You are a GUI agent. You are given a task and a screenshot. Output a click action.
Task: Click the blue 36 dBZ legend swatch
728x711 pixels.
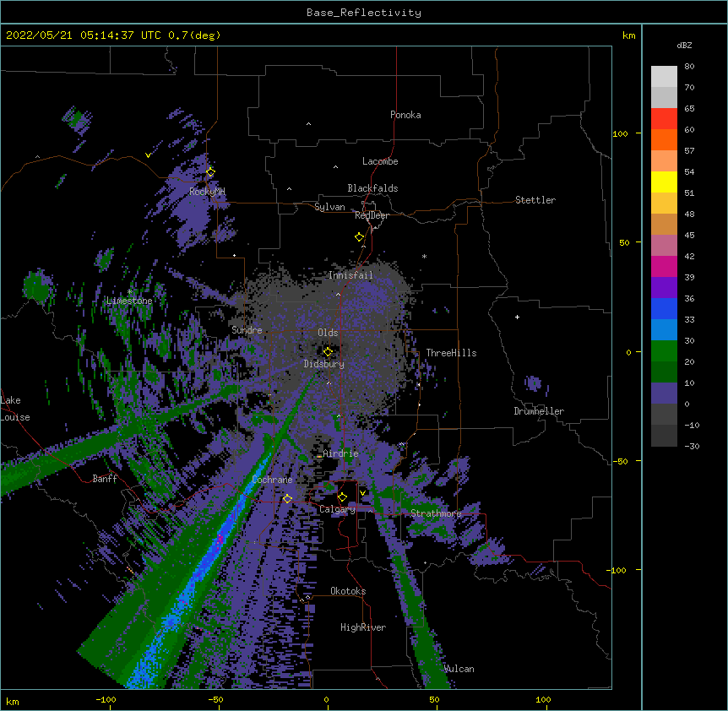tap(664, 308)
